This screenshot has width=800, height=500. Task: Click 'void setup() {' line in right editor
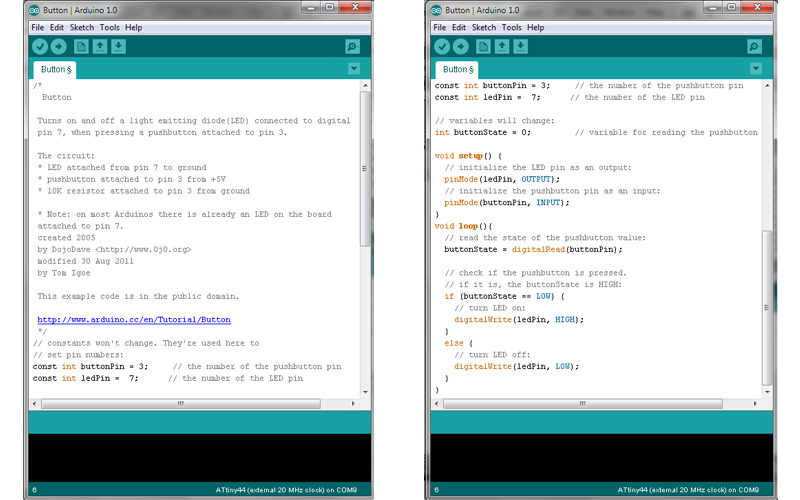[x=468, y=156]
